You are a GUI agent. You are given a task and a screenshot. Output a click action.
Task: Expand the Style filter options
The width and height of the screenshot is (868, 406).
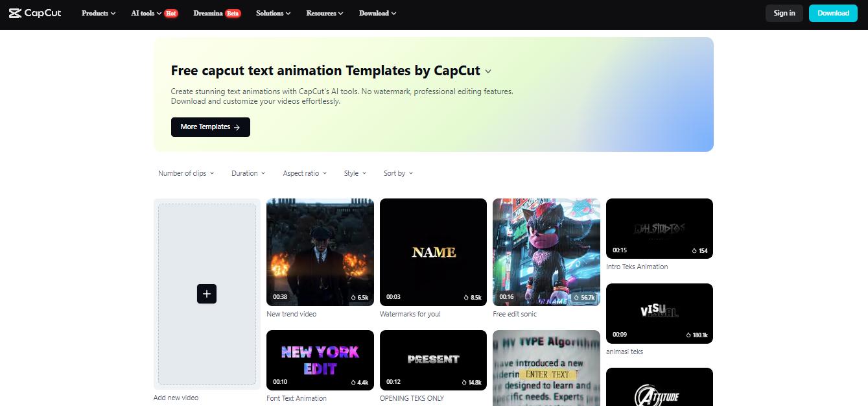pos(355,173)
